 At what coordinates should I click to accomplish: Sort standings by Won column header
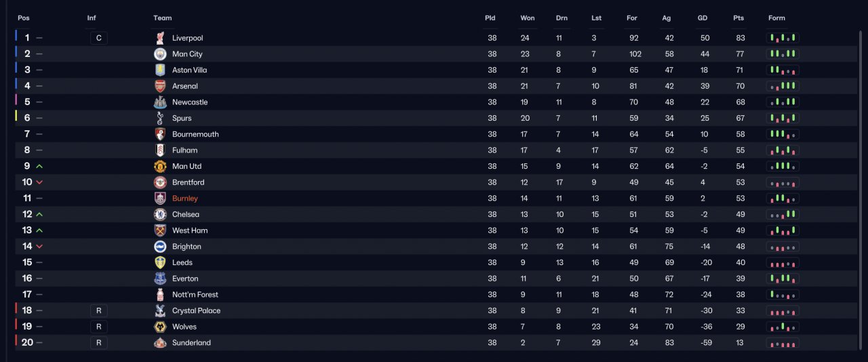pos(528,18)
